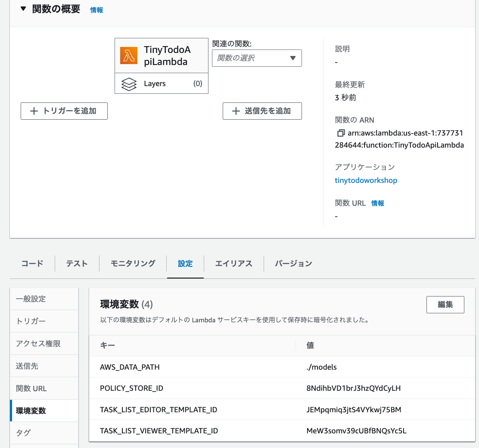Select the POLICY_STORE_ID key cell
Image resolution: width=479 pixels, height=448 pixels.
coord(132,388)
